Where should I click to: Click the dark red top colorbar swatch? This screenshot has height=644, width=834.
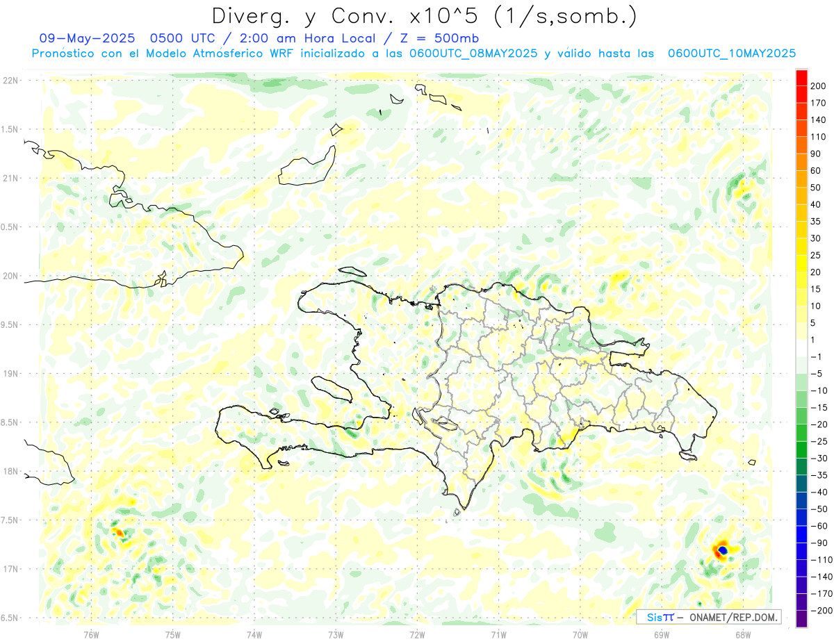click(x=801, y=78)
